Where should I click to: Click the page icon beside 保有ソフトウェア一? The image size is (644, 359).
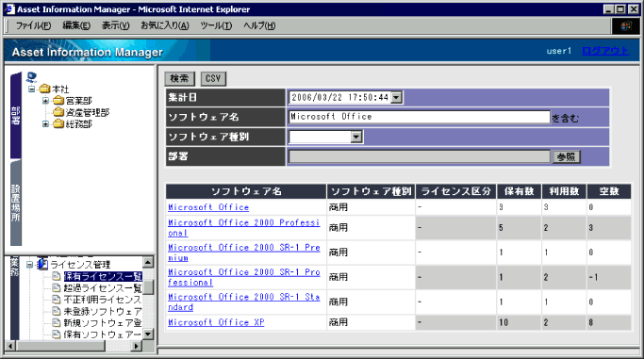pos(57,335)
